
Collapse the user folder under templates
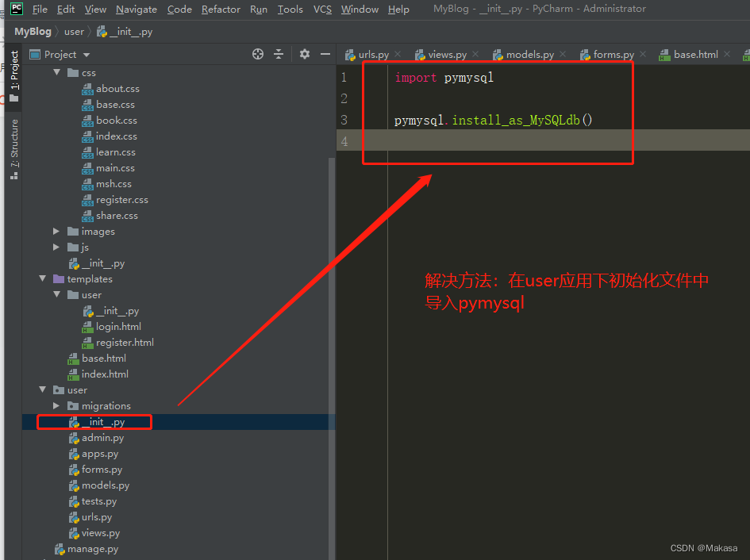pyautogui.click(x=57, y=294)
